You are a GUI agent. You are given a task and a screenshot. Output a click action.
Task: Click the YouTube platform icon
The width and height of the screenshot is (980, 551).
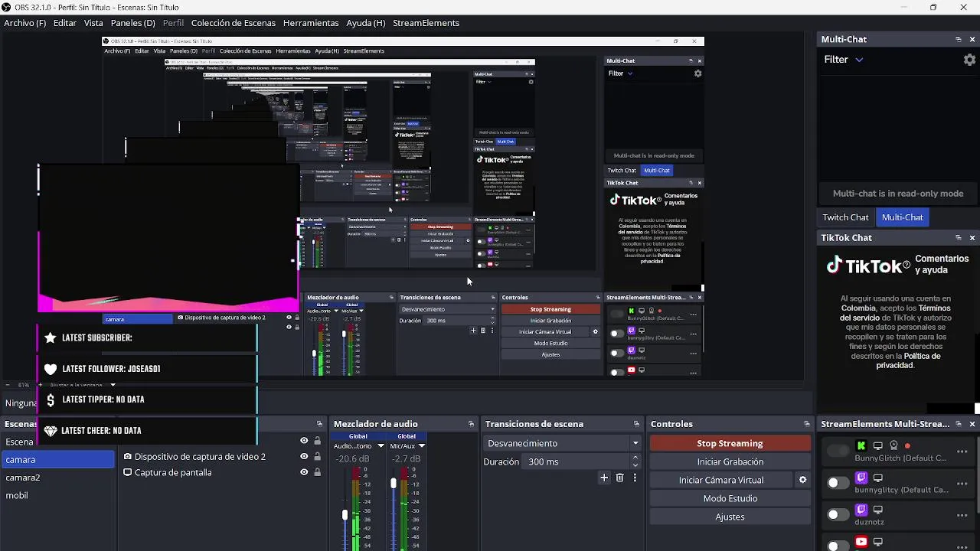861,542
